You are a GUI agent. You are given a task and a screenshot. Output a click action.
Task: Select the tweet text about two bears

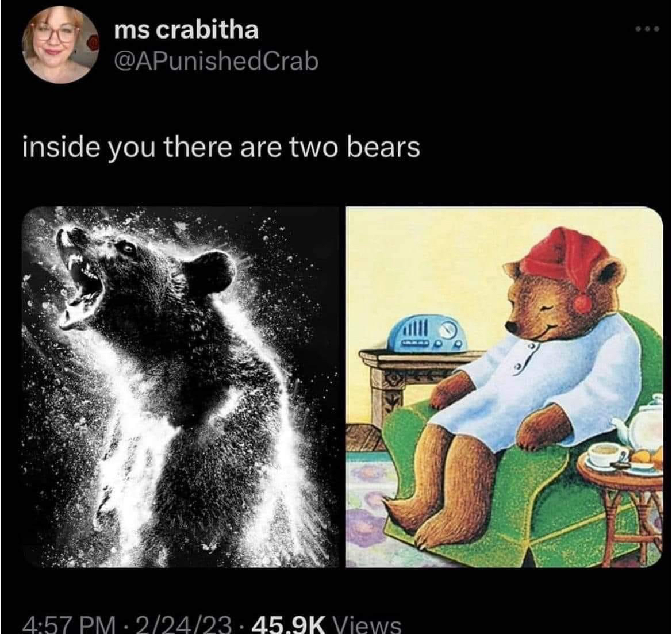221,148
